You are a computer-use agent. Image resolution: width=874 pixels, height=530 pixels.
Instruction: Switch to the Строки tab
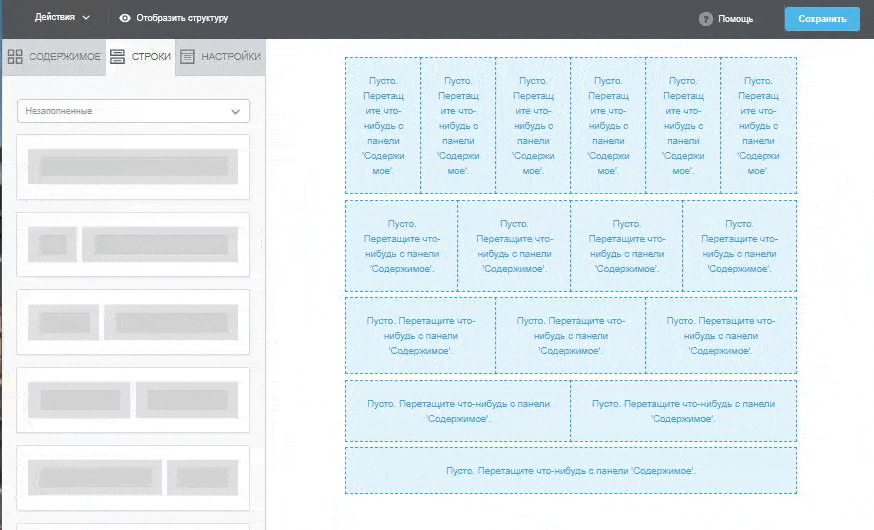click(140, 56)
